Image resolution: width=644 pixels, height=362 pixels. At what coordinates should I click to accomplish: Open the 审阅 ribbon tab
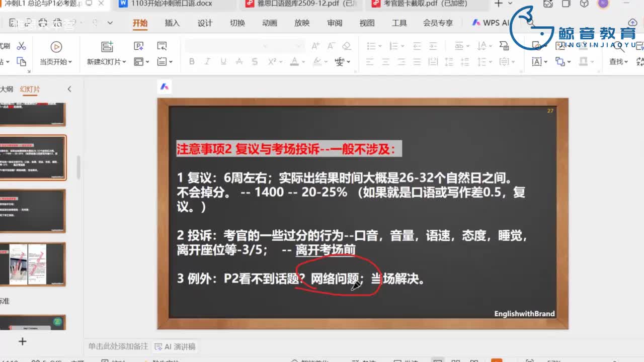click(335, 23)
